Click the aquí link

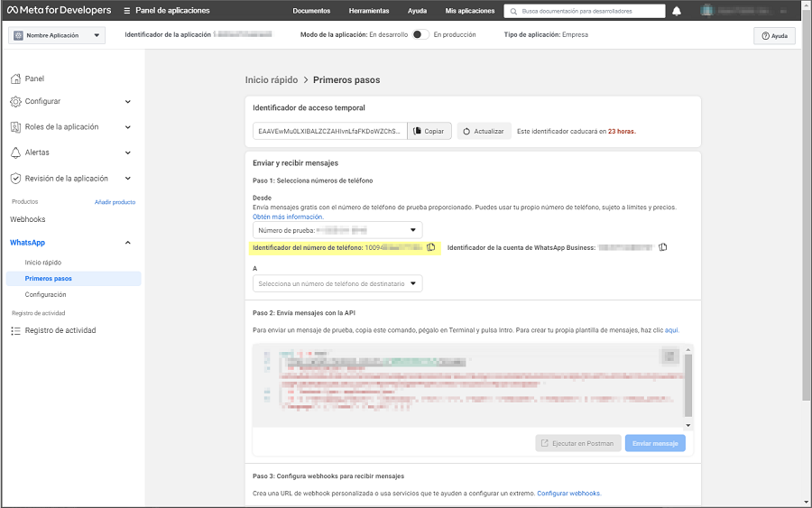tap(671, 330)
